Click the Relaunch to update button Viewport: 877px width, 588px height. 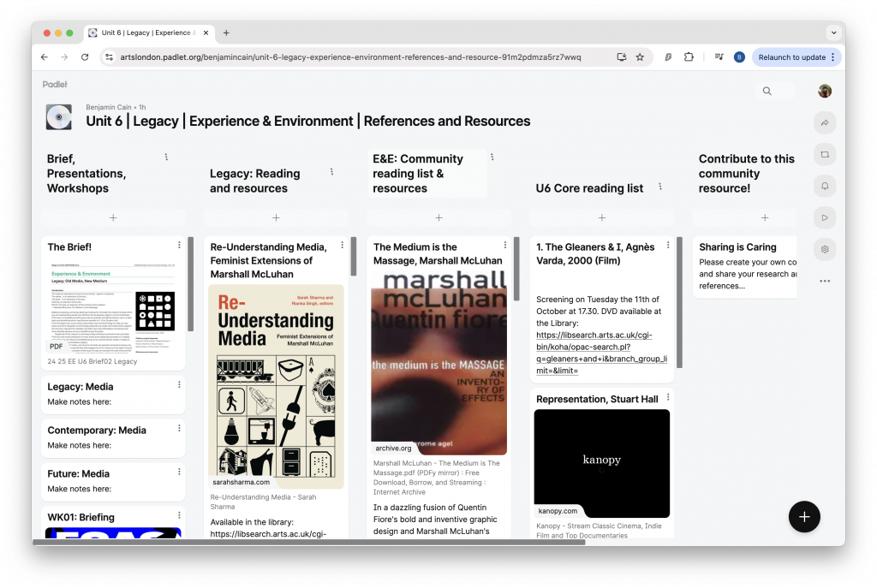click(x=796, y=57)
